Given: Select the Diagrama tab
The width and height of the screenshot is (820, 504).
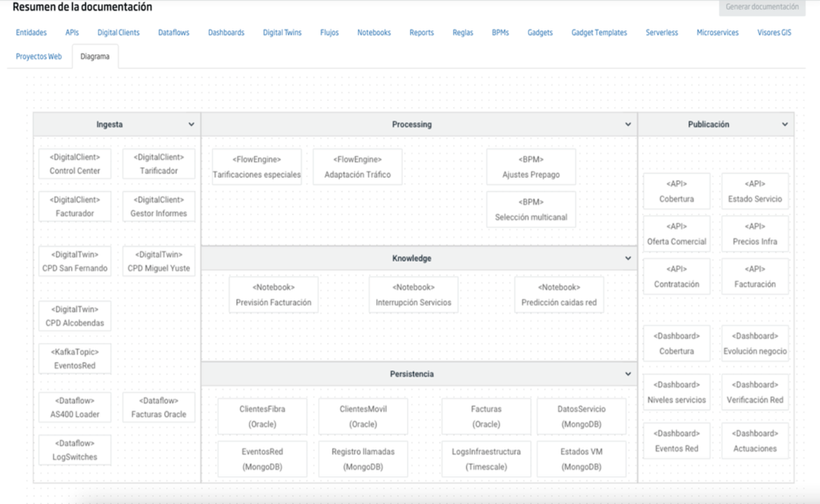Looking at the screenshot, I should [x=95, y=57].
